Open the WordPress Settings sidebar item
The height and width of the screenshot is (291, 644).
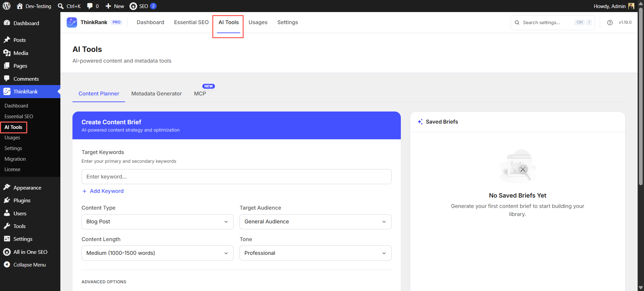point(30,239)
